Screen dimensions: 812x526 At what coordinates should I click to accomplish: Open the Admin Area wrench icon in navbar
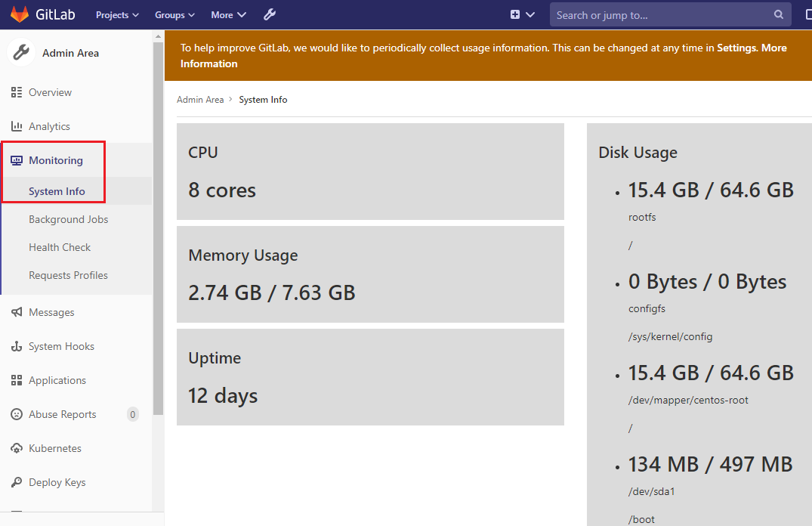[270, 14]
